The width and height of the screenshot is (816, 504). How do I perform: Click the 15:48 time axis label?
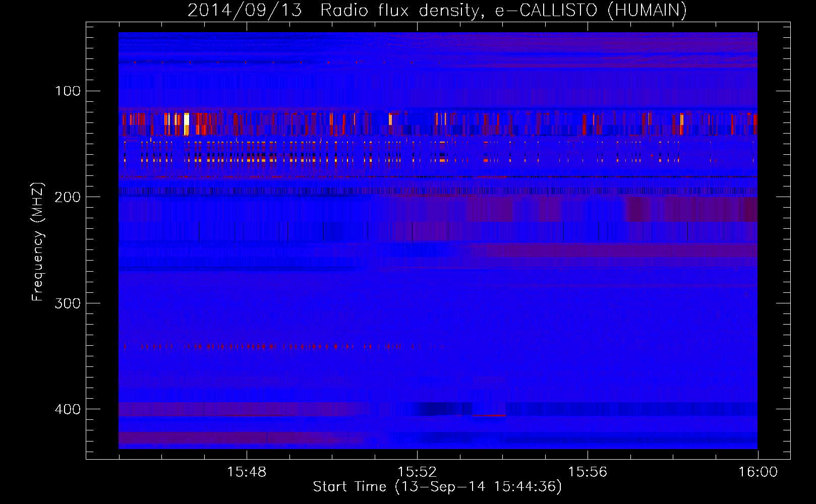click(247, 472)
